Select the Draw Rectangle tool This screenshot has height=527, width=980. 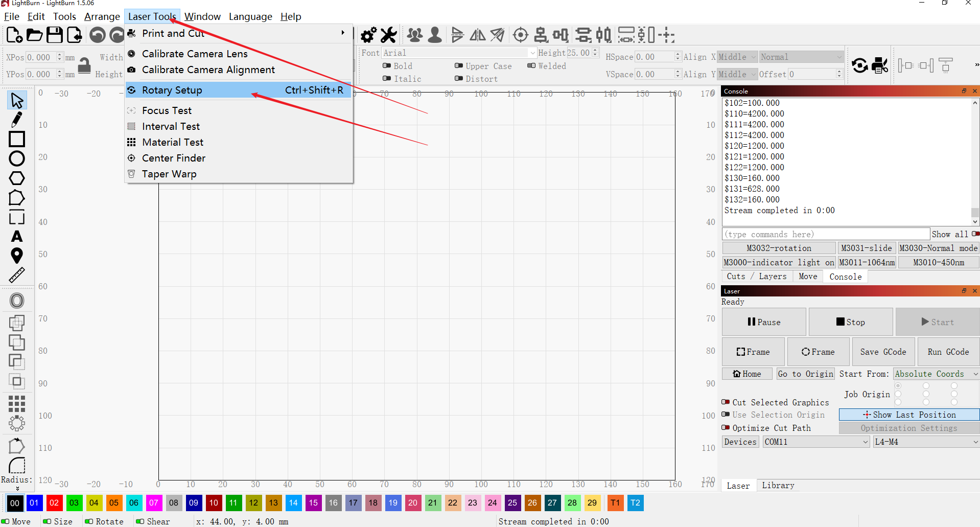pyautogui.click(x=17, y=139)
